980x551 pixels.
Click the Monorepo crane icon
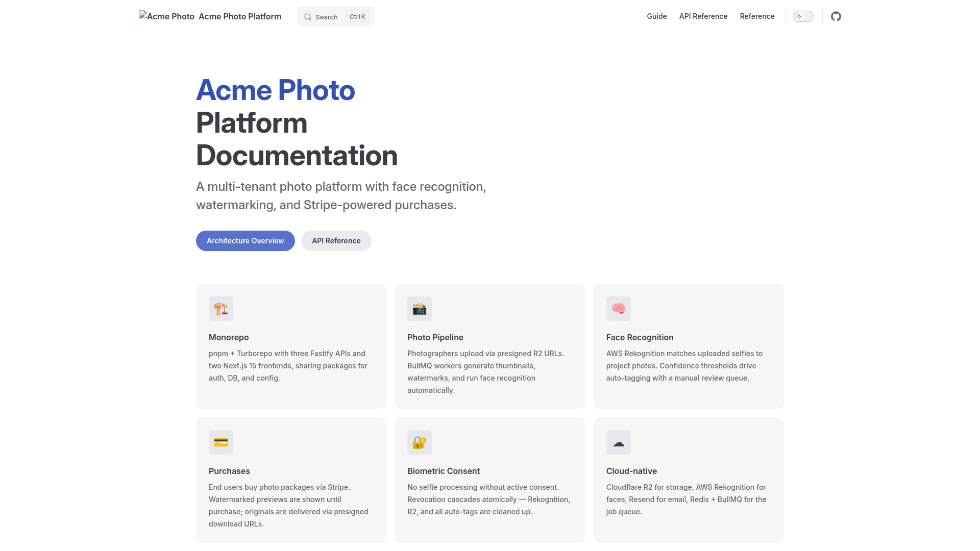221,309
